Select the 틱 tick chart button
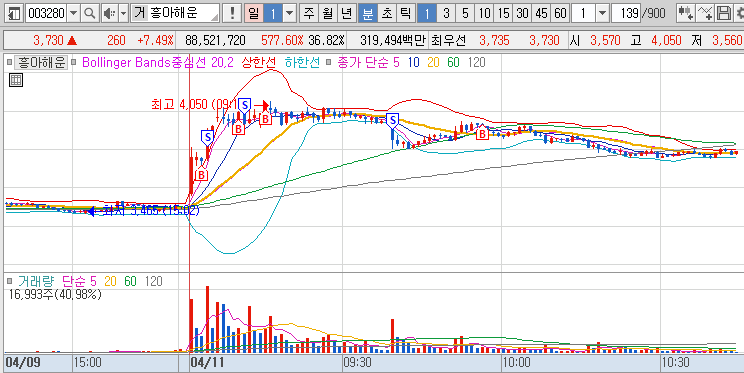This screenshot has height=373, width=744. point(405,13)
